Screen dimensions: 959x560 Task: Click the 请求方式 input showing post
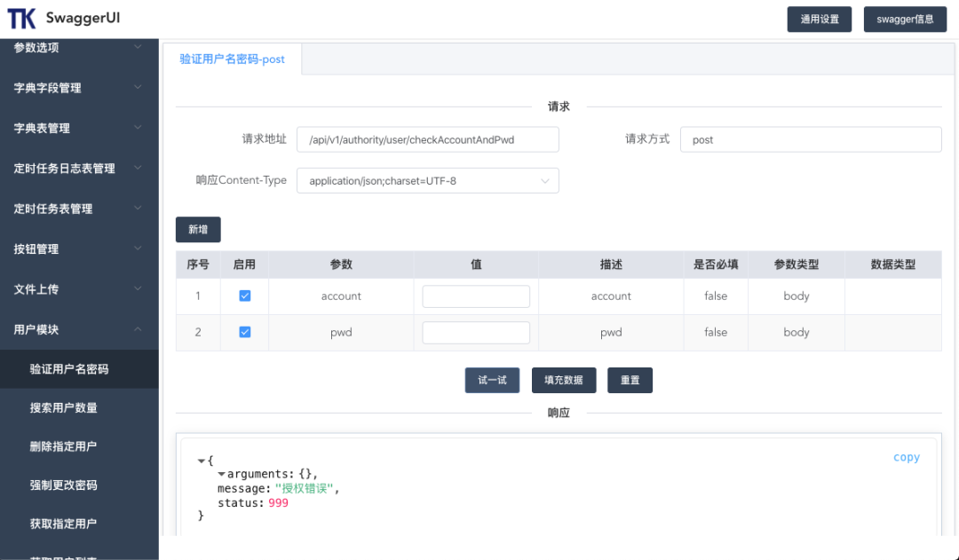[x=811, y=139]
